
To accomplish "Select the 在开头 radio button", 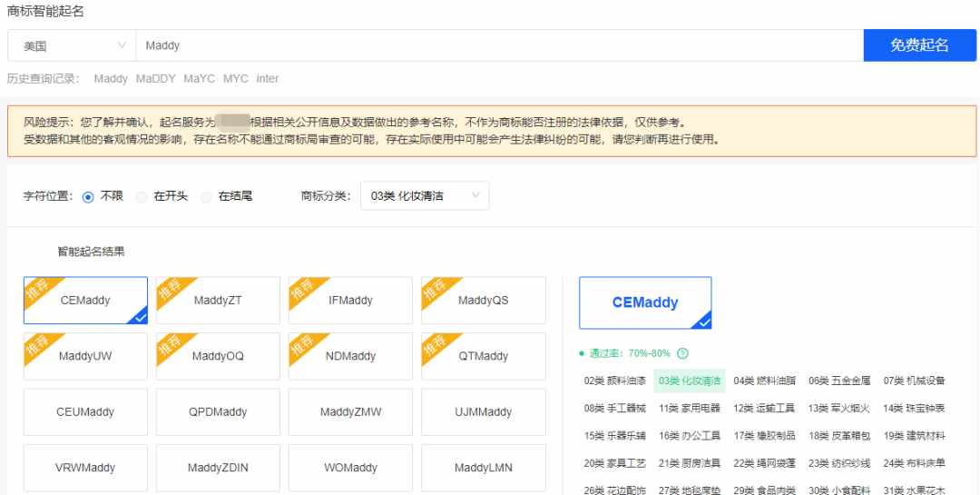I will 142,196.
